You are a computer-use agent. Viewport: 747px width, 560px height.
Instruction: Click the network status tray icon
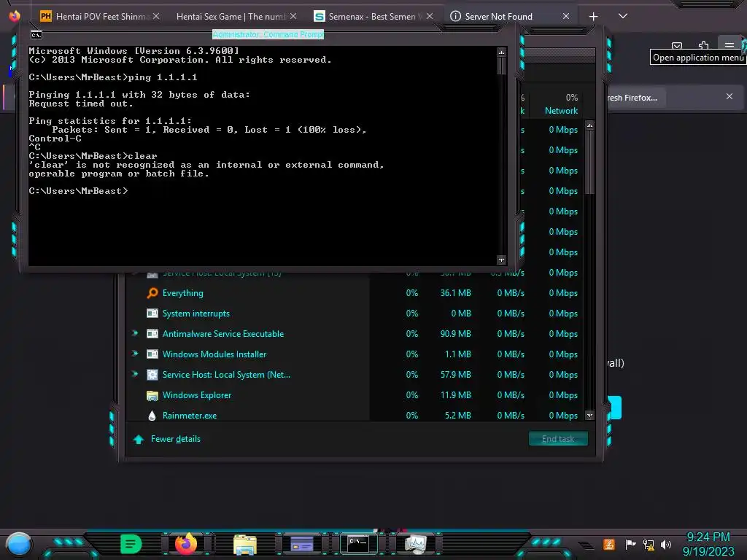pyautogui.click(x=649, y=544)
